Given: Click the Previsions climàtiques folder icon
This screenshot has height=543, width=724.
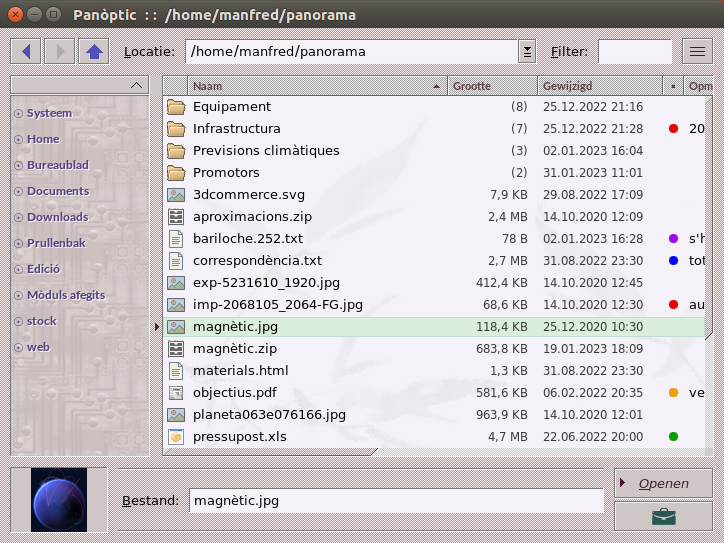Looking at the screenshot, I should (x=176, y=151).
